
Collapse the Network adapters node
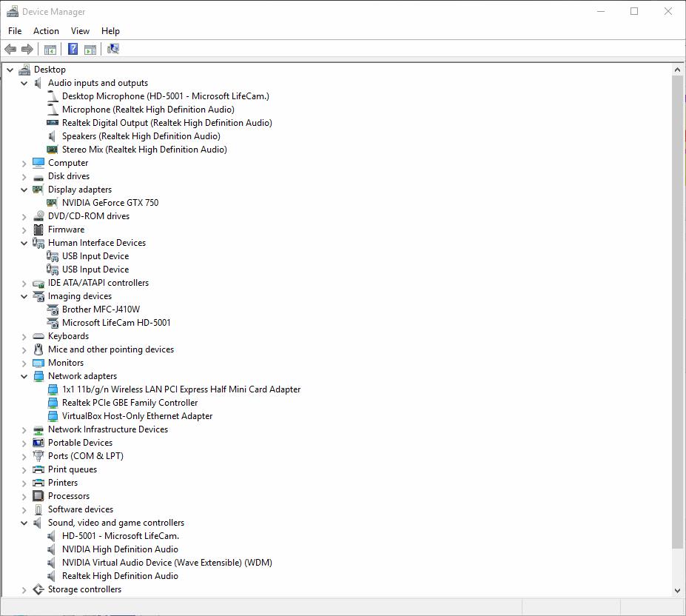(x=24, y=377)
